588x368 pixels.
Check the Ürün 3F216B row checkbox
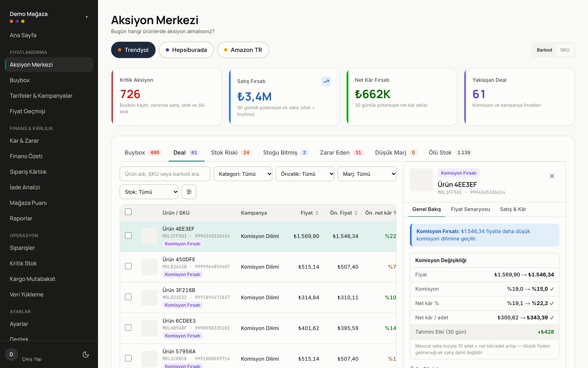point(128,297)
